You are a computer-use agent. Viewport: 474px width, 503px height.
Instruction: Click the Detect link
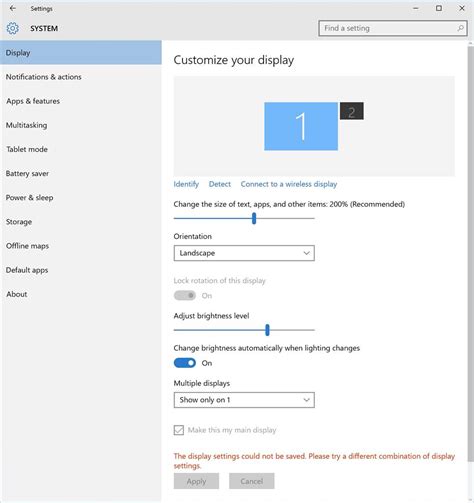pos(220,184)
